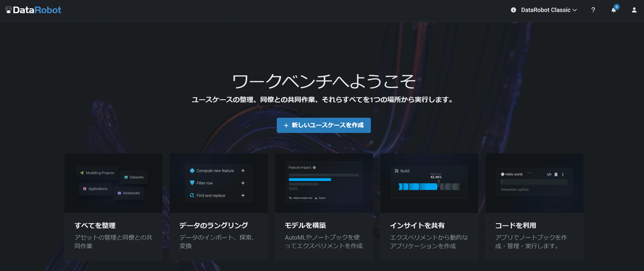Click Export in Feature Impact card
This screenshot has width=644, height=271.
coord(320,198)
